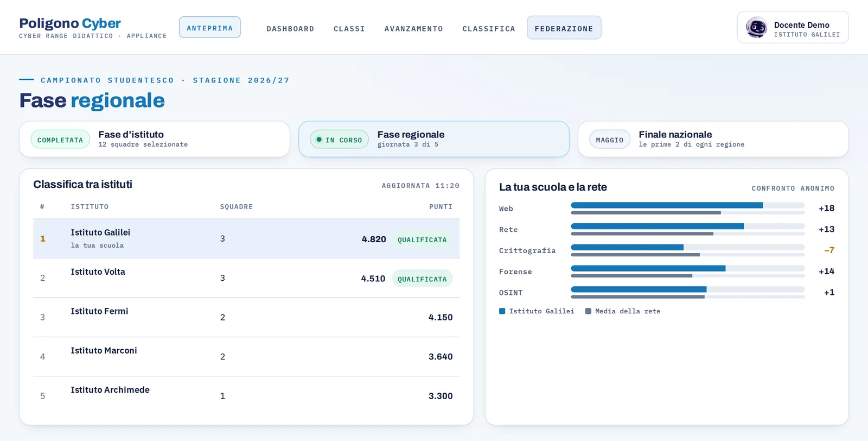Click the Web comparison bar
This screenshot has width=868, height=441.
688,209
